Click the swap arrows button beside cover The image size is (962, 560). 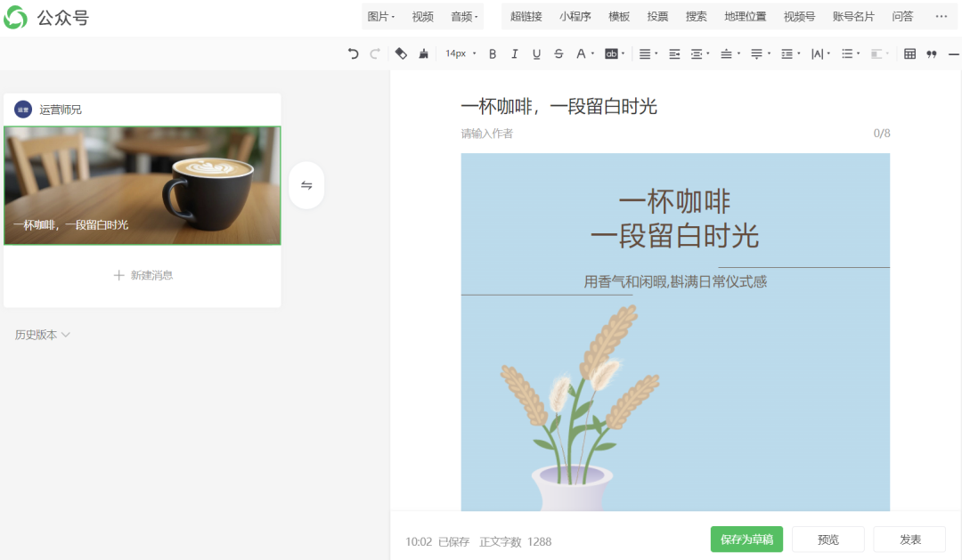pyautogui.click(x=306, y=185)
